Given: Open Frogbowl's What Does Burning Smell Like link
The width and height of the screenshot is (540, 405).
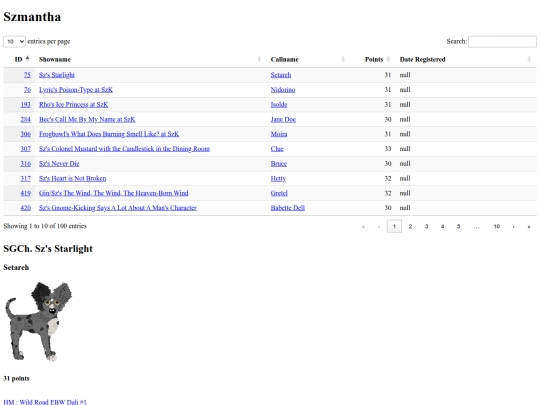Looking at the screenshot, I should (x=109, y=134).
